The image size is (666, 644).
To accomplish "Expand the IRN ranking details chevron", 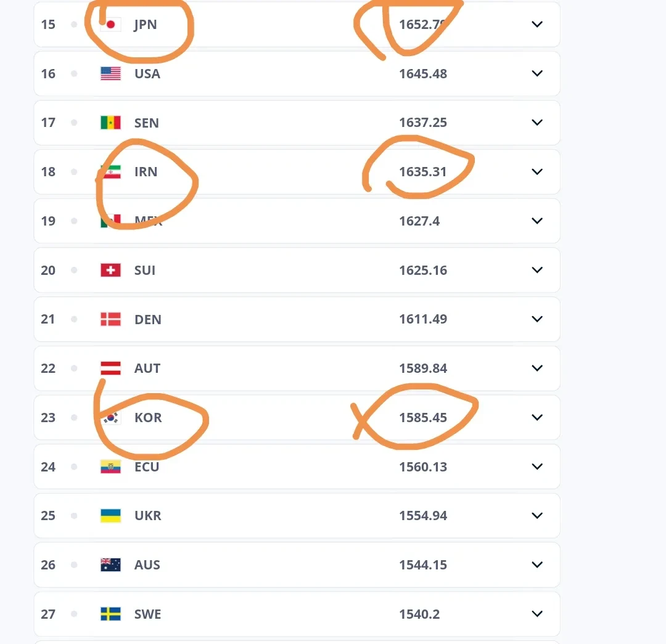I will coord(537,171).
